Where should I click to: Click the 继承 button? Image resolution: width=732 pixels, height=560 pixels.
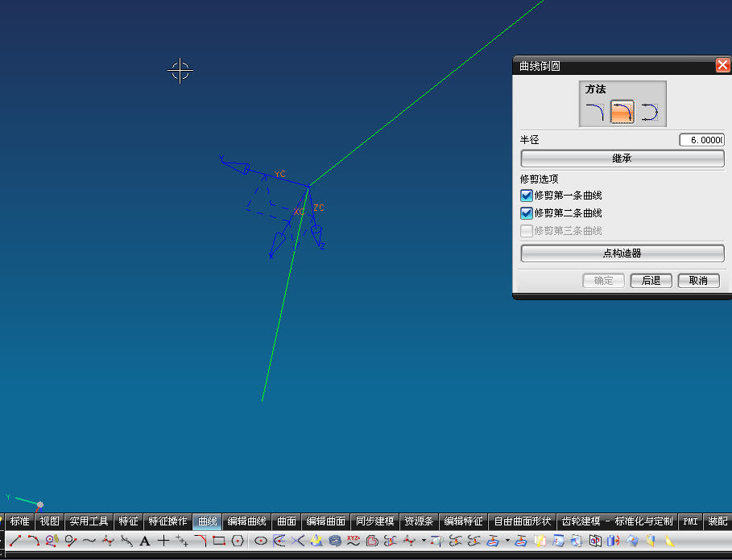click(622, 159)
